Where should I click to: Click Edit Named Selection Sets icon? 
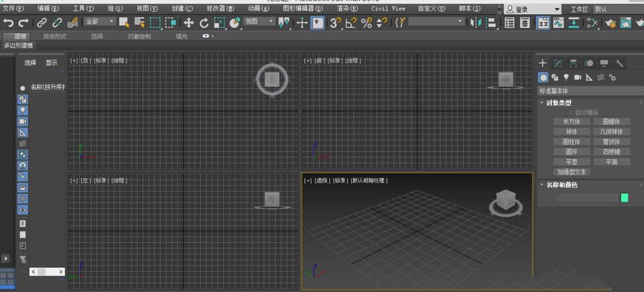point(399,23)
